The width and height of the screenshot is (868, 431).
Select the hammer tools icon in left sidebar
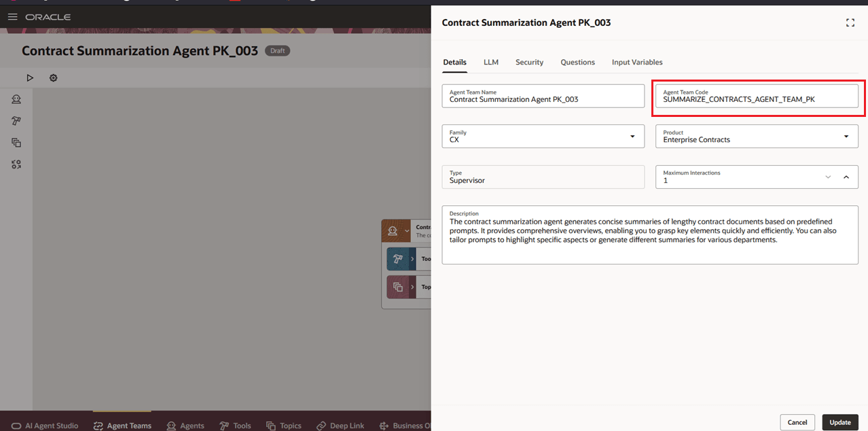point(16,121)
